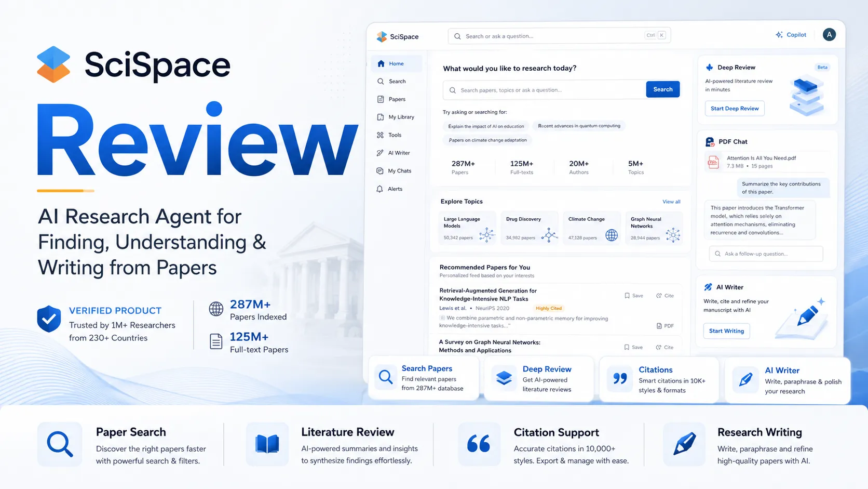Click the PDF Chat panel icon
Viewport: 868px width, 489px height.
pyautogui.click(x=710, y=141)
